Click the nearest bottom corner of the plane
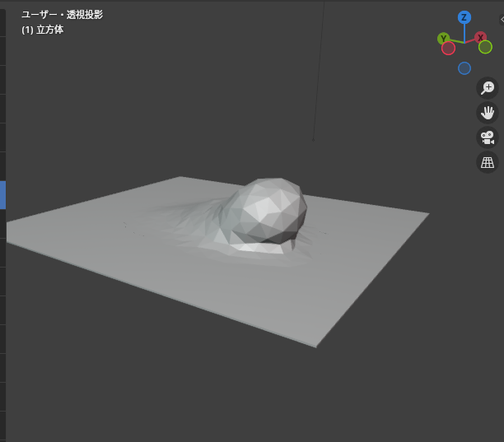Viewport: 504px width, 442px height. [315, 346]
